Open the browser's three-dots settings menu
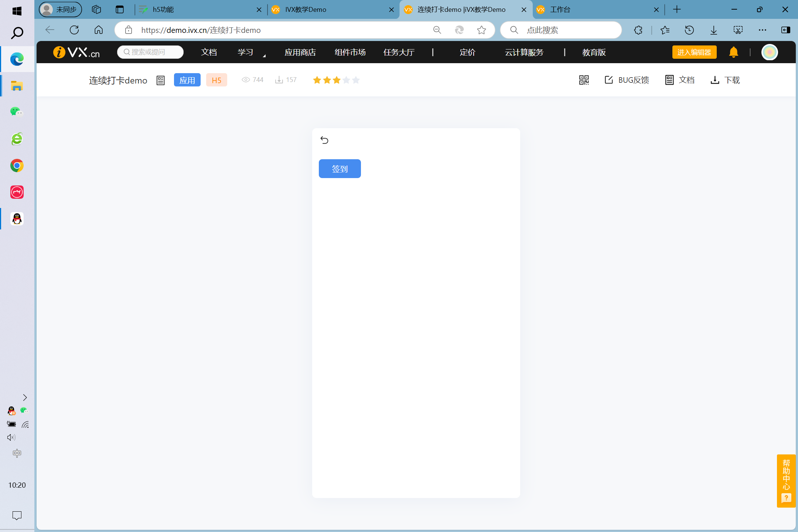Viewport: 798px width, 532px height. pos(762,30)
